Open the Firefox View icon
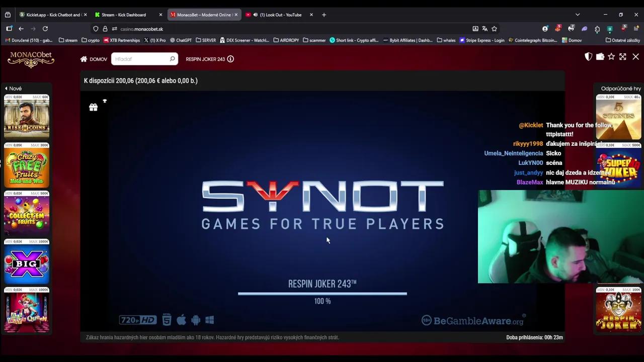Viewport: 644px width, 362px height. pos(8,15)
